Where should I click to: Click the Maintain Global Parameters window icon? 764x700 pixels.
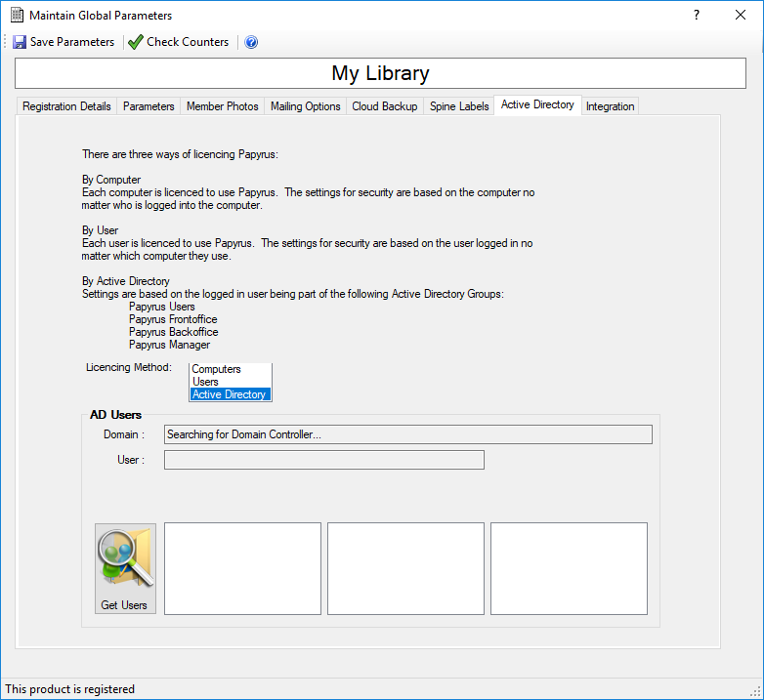[x=17, y=15]
